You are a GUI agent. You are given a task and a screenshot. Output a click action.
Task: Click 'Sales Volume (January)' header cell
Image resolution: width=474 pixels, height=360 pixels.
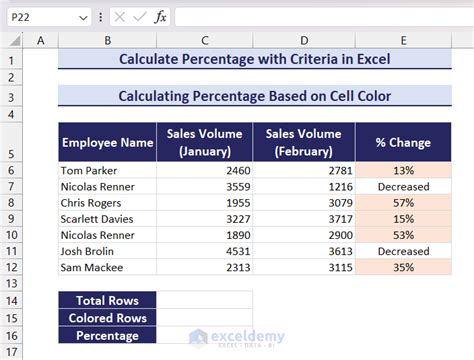coord(205,142)
